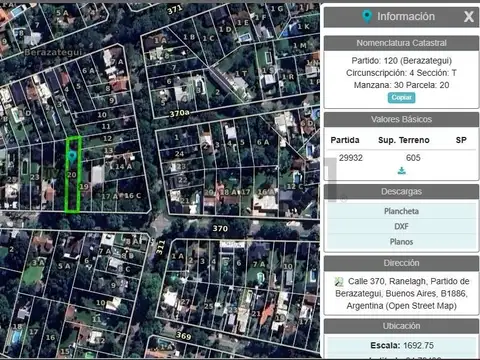Click the download icon below Sup. Terreno
Viewport: 480px width, 360px height.
402,171
